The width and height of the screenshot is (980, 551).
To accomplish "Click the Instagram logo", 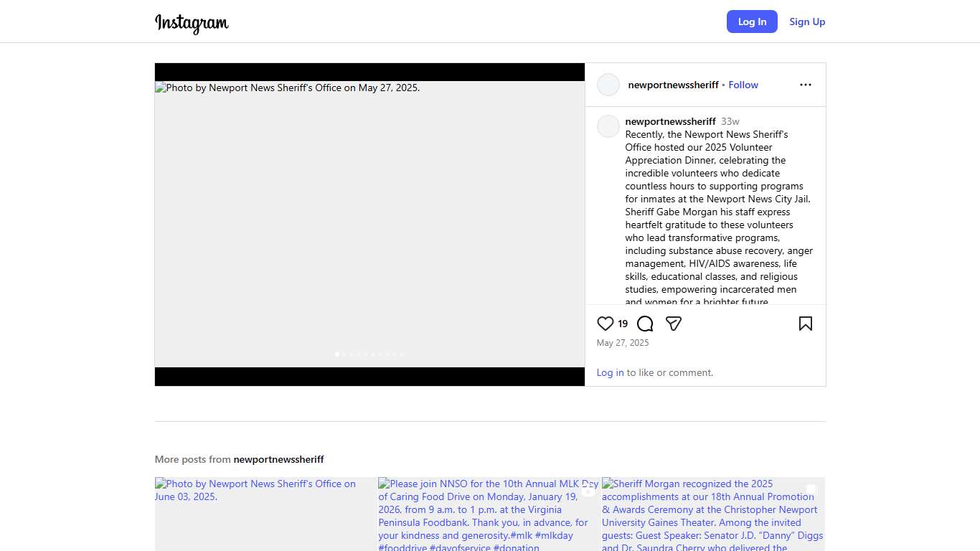I will (192, 23).
